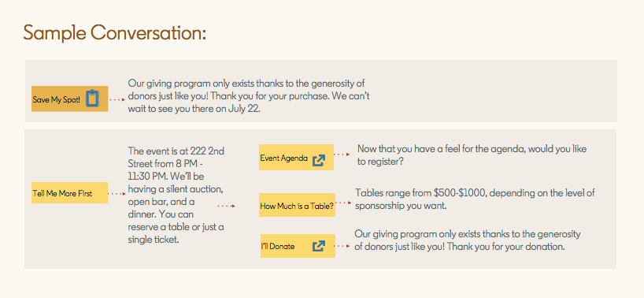Click the dotted arrow after the event details text
This screenshot has height=298, width=644.
[226, 206]
